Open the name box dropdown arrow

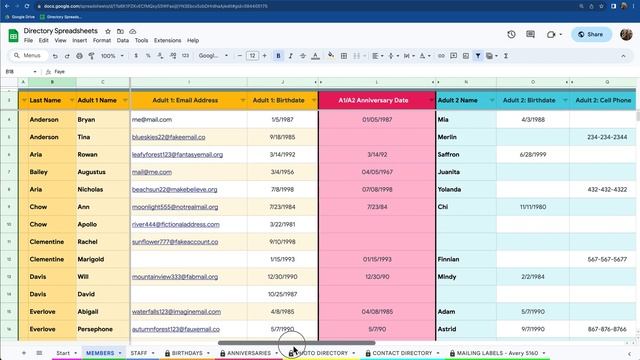[x=35, y=72]
